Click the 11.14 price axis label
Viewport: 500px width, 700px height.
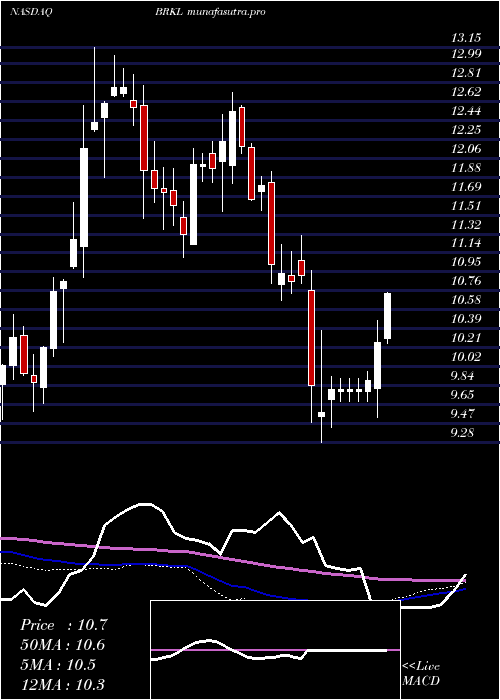466,243
